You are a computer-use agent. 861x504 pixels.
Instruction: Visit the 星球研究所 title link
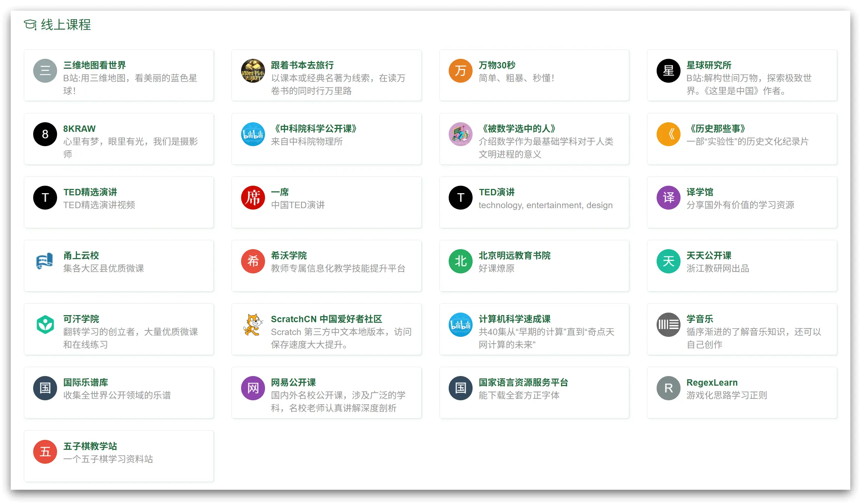click(709, 65)
